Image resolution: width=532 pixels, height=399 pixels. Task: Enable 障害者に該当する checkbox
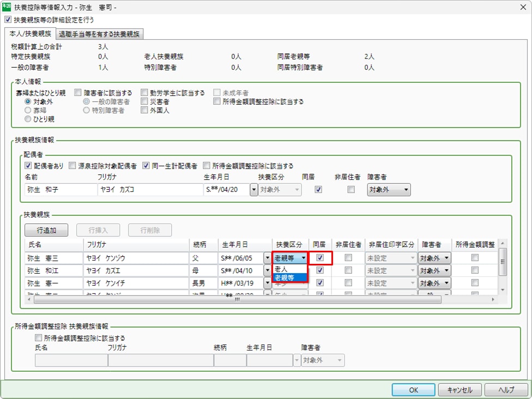(78, 93)
